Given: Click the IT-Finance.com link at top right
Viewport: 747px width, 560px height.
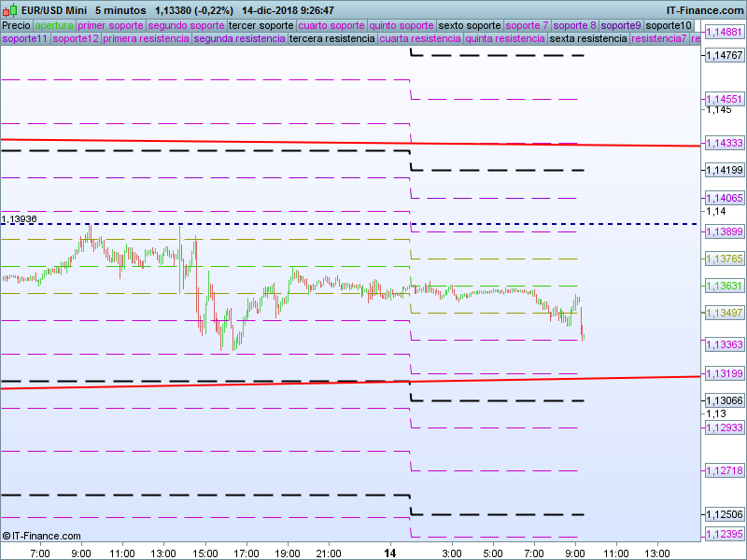Looking at the screenshot, I should [x=706, y=10].
